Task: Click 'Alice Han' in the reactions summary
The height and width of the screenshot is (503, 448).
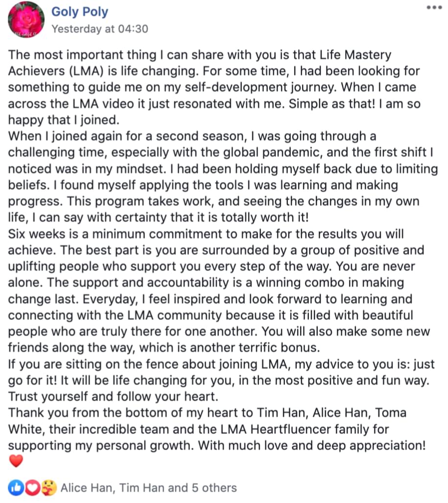Action: (x=87, y=488)
